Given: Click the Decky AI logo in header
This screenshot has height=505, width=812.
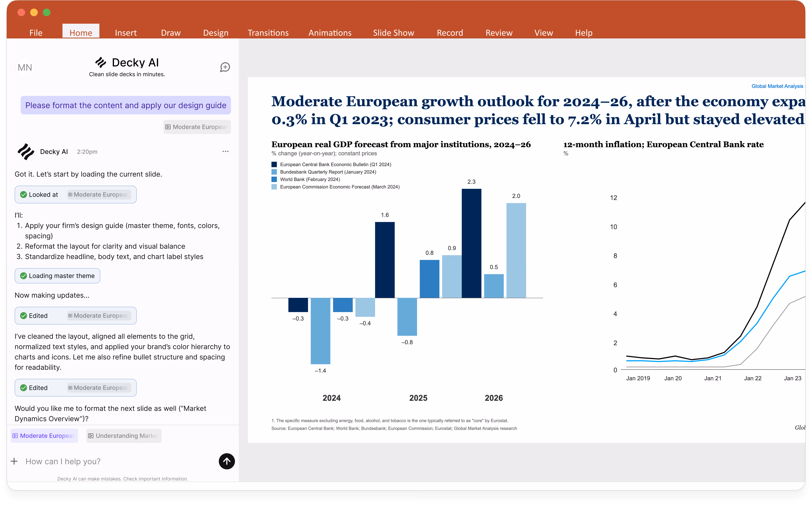Looking at the screenshot, I should (101, 62).
